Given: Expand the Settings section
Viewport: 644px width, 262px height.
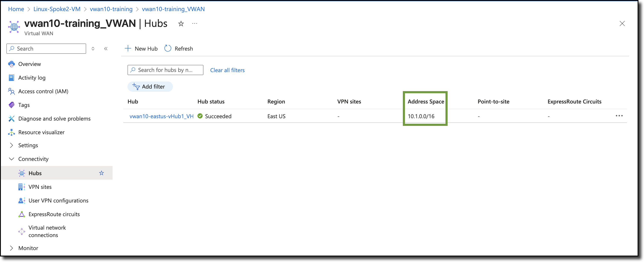Looking at the screenshot, I should (x=12, y=145).
